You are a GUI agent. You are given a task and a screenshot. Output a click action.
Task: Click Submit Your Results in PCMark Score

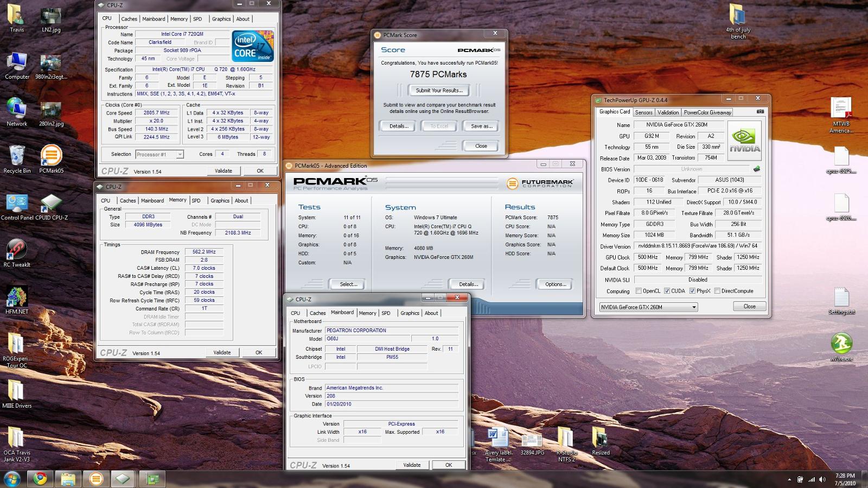pyautogui.click(x=439, y=90)
